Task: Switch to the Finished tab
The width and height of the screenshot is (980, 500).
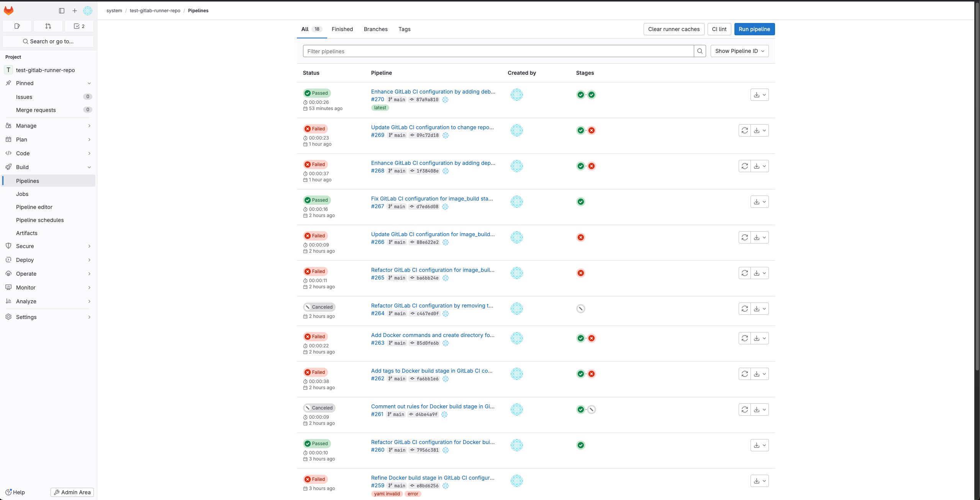Action: 342,29
